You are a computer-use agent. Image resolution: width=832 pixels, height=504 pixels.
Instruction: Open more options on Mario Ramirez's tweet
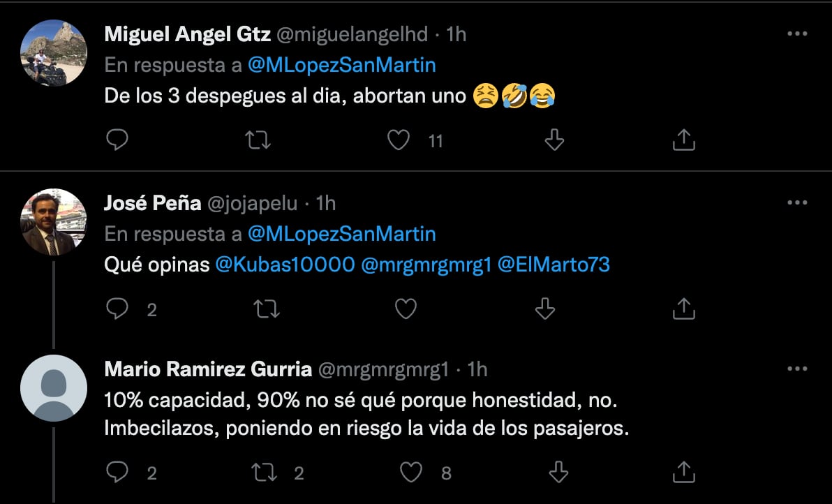pos(797,368)
